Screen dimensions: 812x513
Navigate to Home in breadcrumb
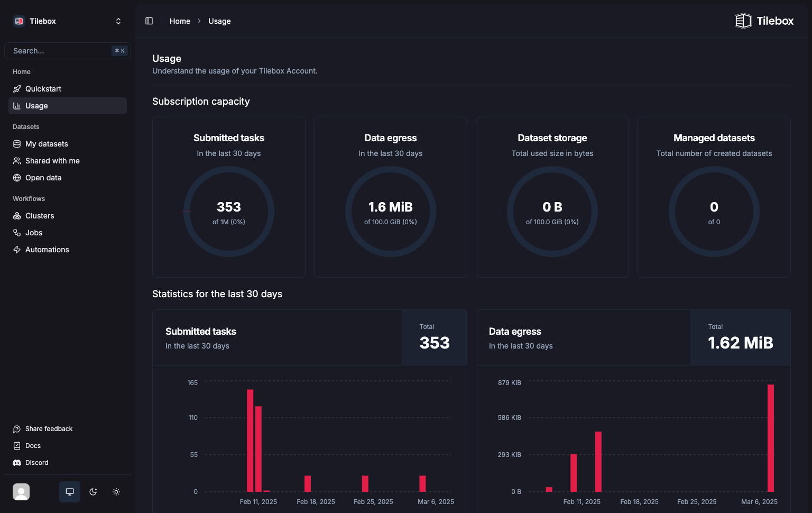pyautogui.click(x=180, y=21)
